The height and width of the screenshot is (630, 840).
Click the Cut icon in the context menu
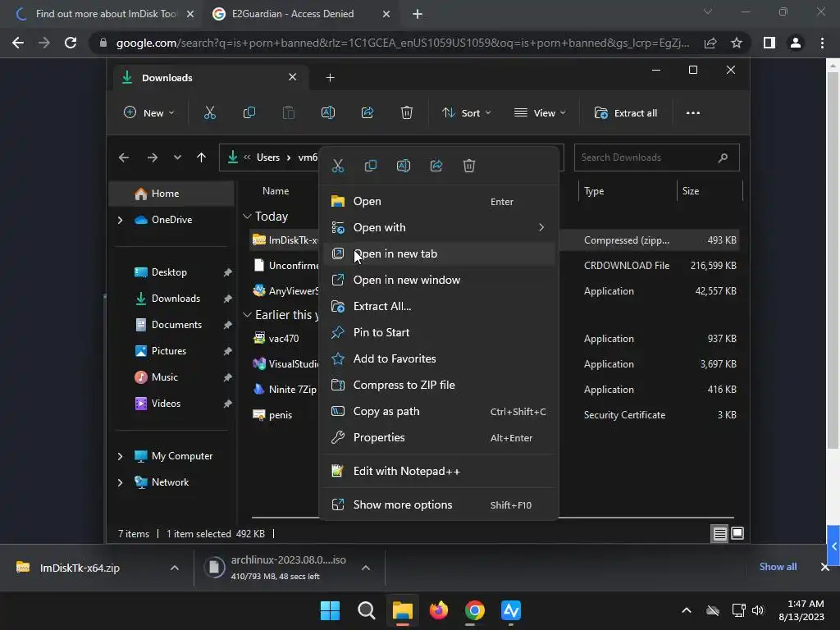pyautogui.click(x=337, y=166)
